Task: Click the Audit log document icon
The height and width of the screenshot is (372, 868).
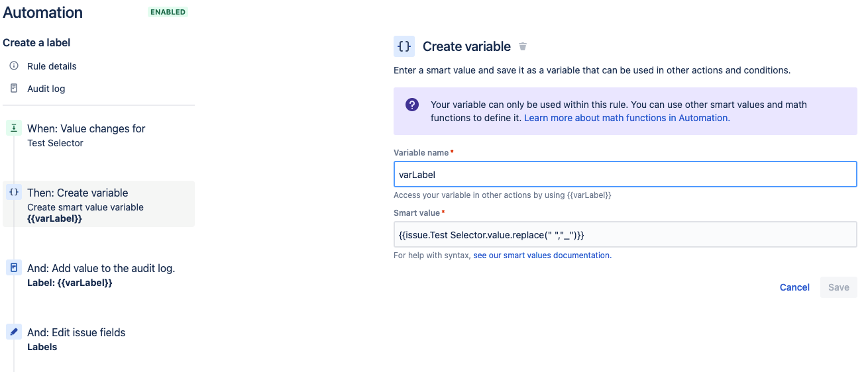Action: [14, 88]
